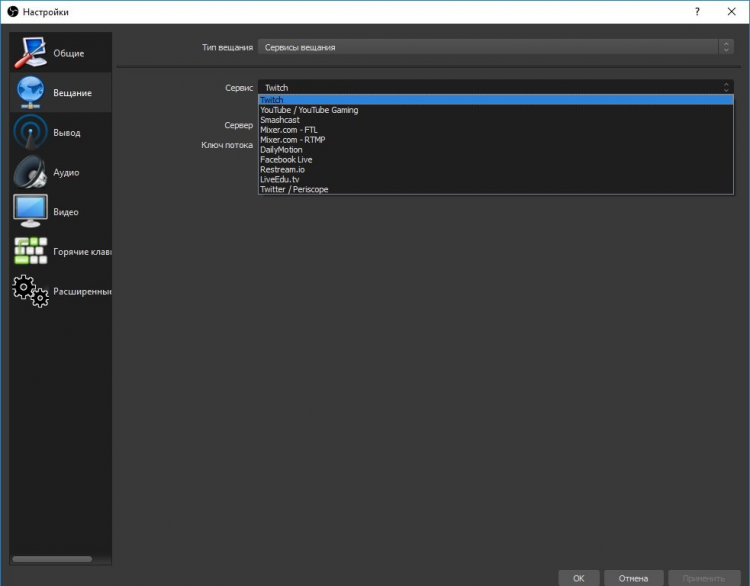Screen dimensions: 750x586
Task: Click the Тип вещания label
Action: point(227,47)
